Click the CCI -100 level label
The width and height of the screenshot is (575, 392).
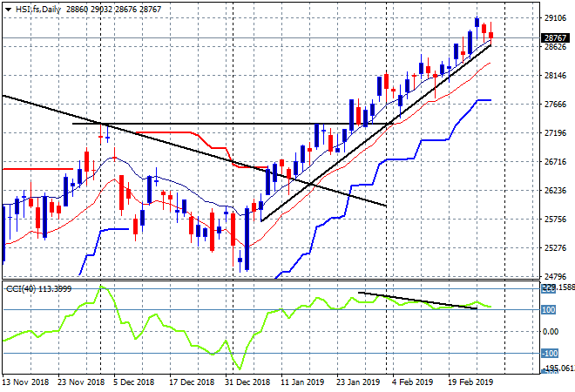click(x=550, y=353)
